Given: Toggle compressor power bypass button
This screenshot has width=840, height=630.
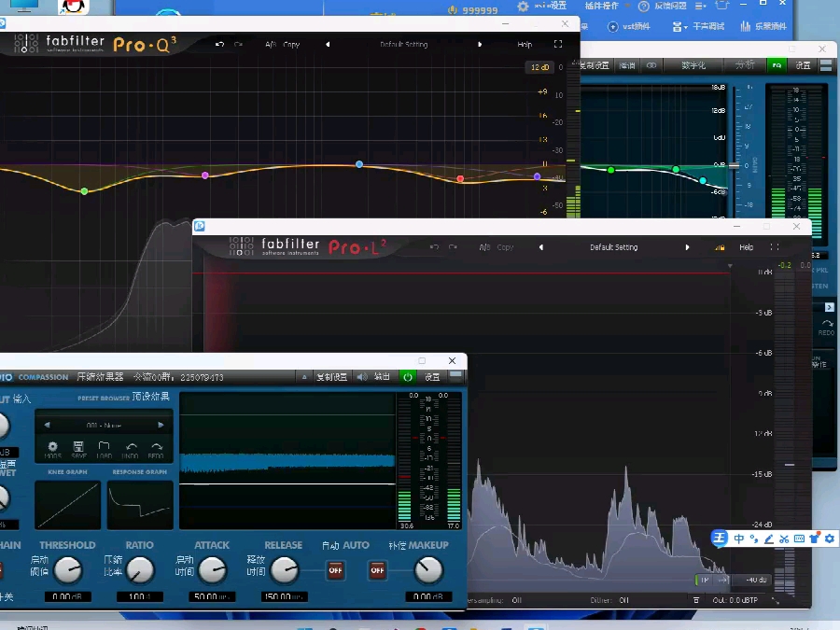Looking at the screenshot, I should (x=408, y=377).
